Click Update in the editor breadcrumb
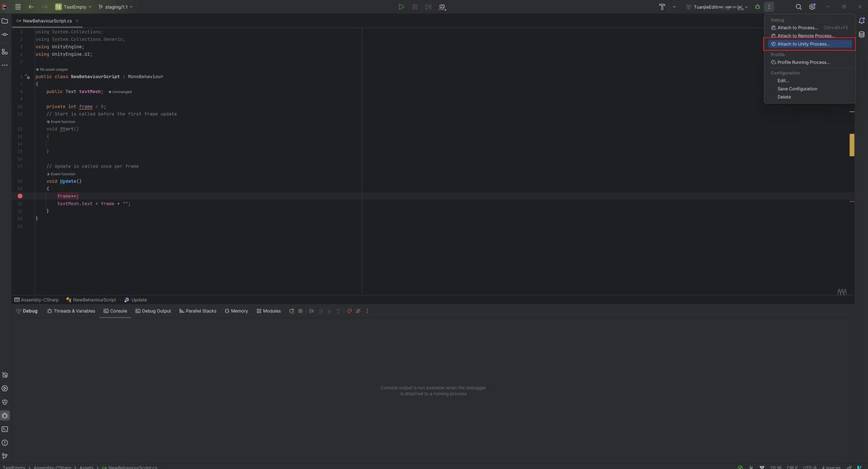The width and height of the screenshot is (868, 469). tap(138, 300)
